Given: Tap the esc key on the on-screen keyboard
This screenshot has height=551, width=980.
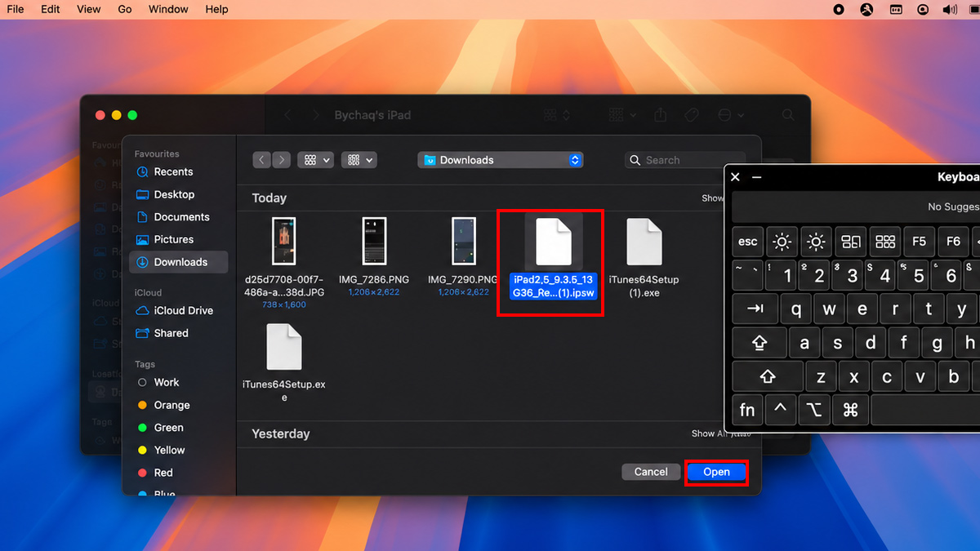Looking at the screenshot, I should pos(748,242).
